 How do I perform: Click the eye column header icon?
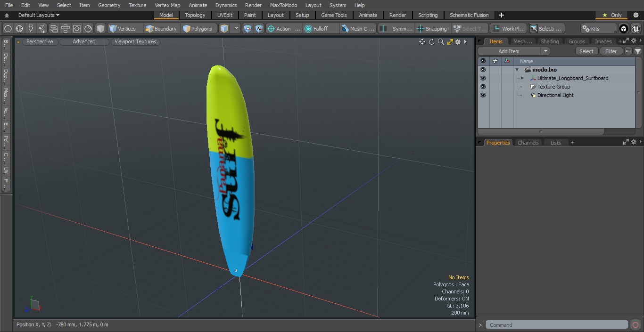point(483,61)
